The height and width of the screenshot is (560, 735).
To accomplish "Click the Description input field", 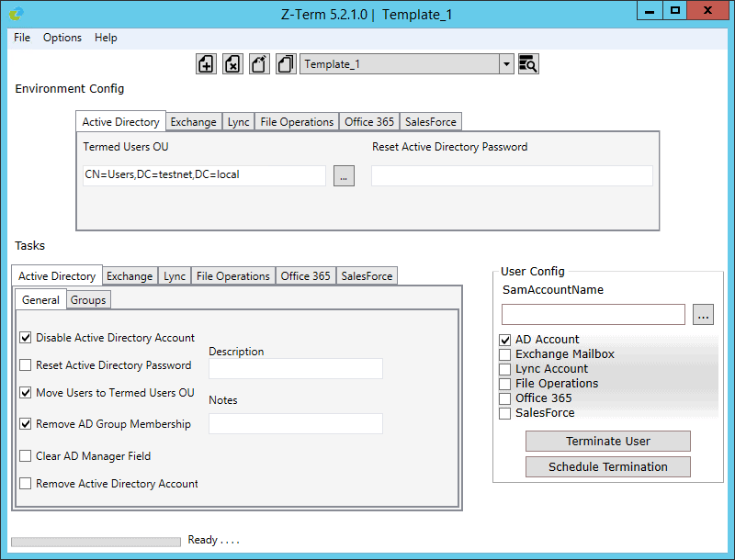I will pyautogui.click(x=296, y=368).
